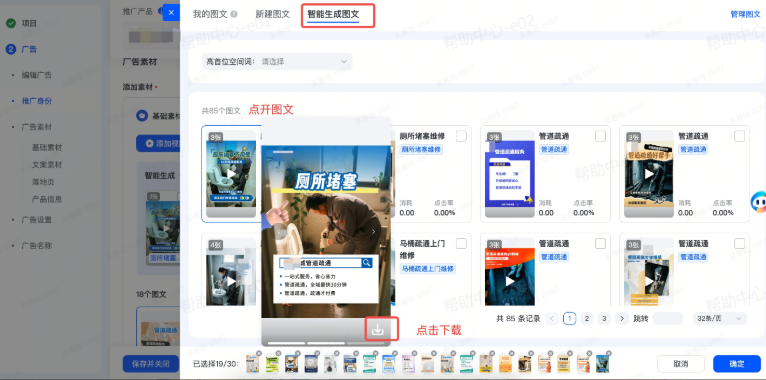
Task: Play the dark worker photo 管道疏通 card
Action: click(649, 174)
